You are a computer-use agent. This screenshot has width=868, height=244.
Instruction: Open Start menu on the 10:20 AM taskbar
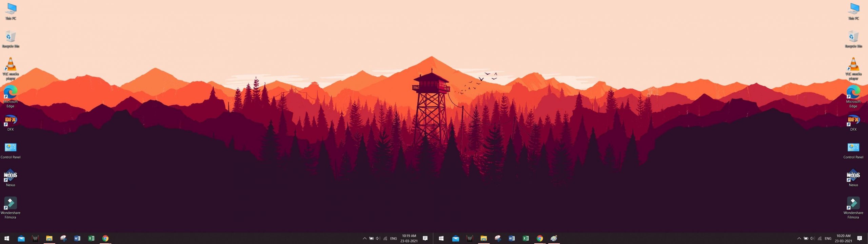click(441, 238)
